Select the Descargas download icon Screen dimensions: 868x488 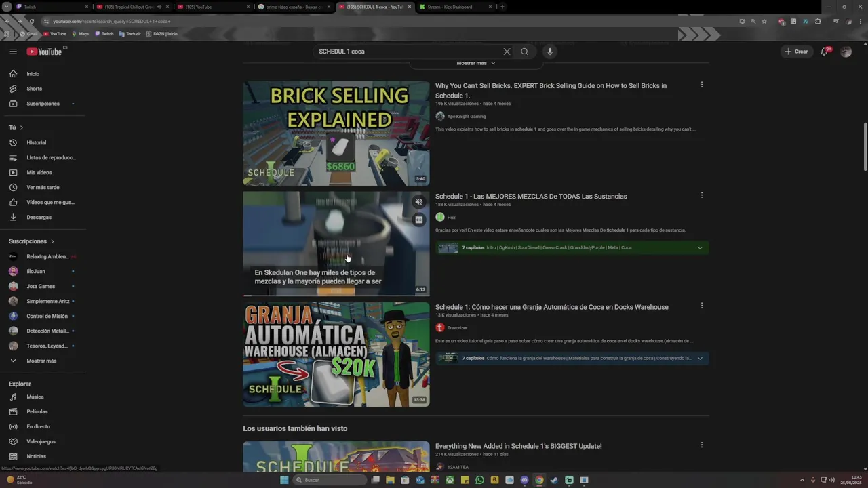point(13,218)
